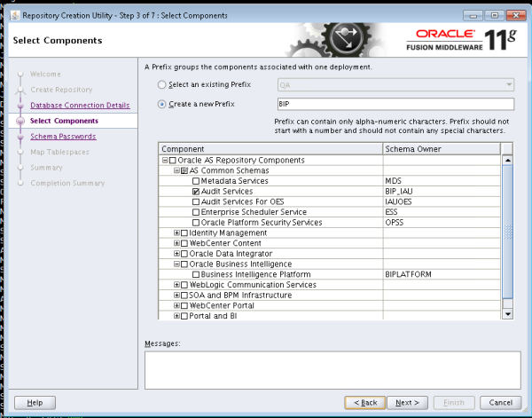The width and height of the screenshot is (532, 418).
Task: Uncheck the Audit Services checkbox
Action: click(x=196, y=192)
